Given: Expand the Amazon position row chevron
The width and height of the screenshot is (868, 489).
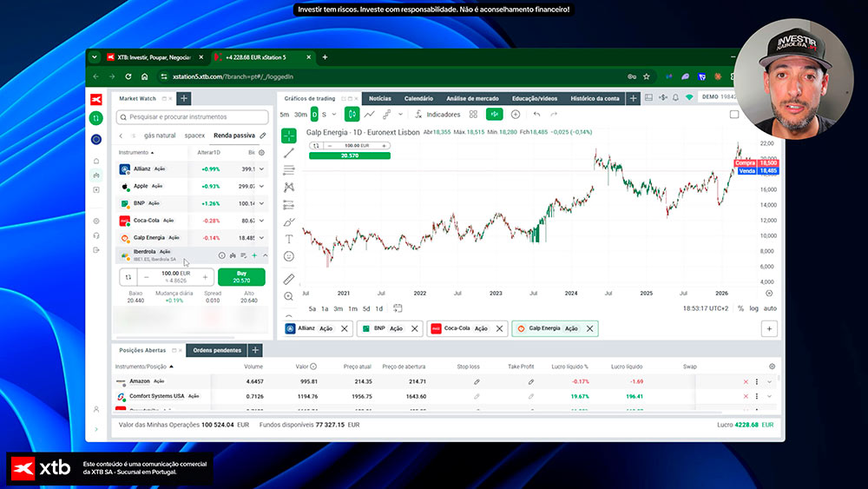Looking at the screenshot, I should tap(769, 381).
